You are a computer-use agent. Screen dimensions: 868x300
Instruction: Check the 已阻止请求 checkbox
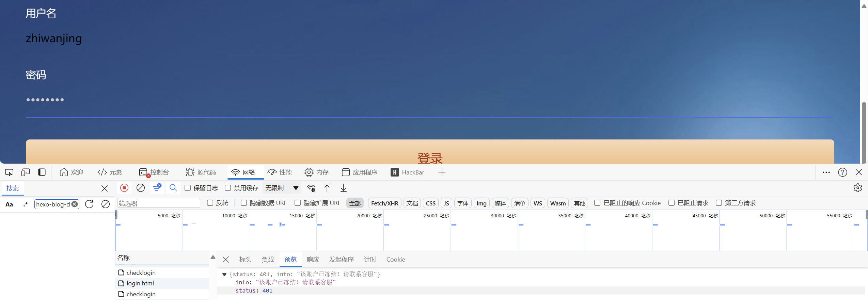[x=672, y=203]
